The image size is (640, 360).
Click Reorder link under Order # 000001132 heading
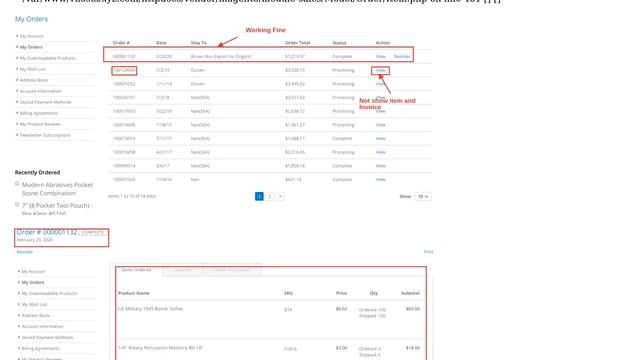[24, 252]
